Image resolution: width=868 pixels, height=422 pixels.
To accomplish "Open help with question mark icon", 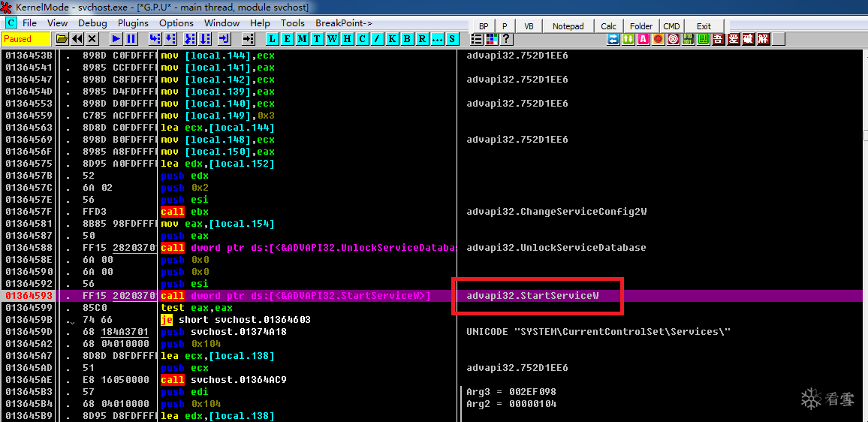I will coord(506,39).
